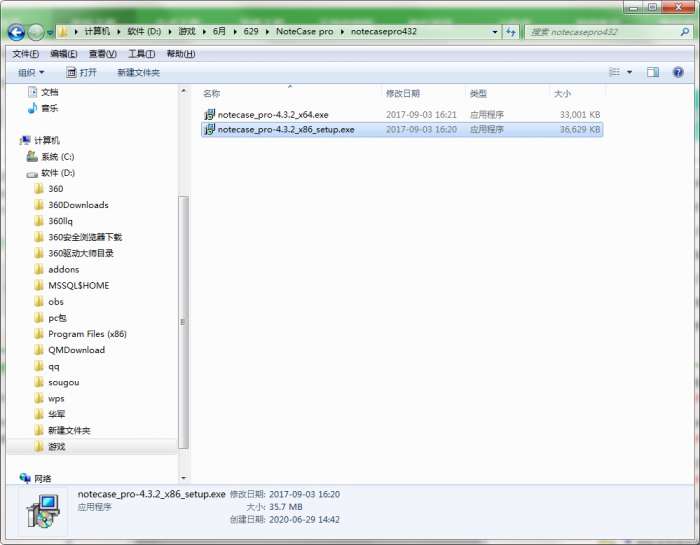Click the pc包 folder icon
This screenshot has height=545, width=700.
point(39,318)
